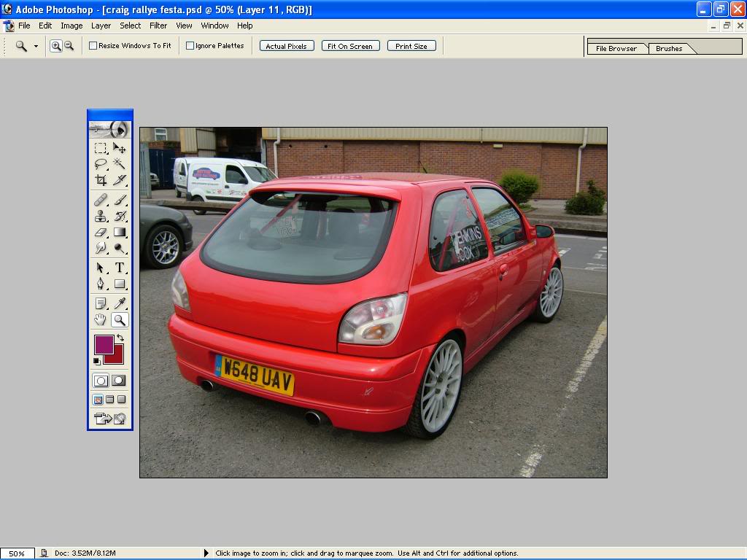Viewport: 747px width, 560px height.
Task: Select the Magic Wand tool
Action: (x=120, y=164)
